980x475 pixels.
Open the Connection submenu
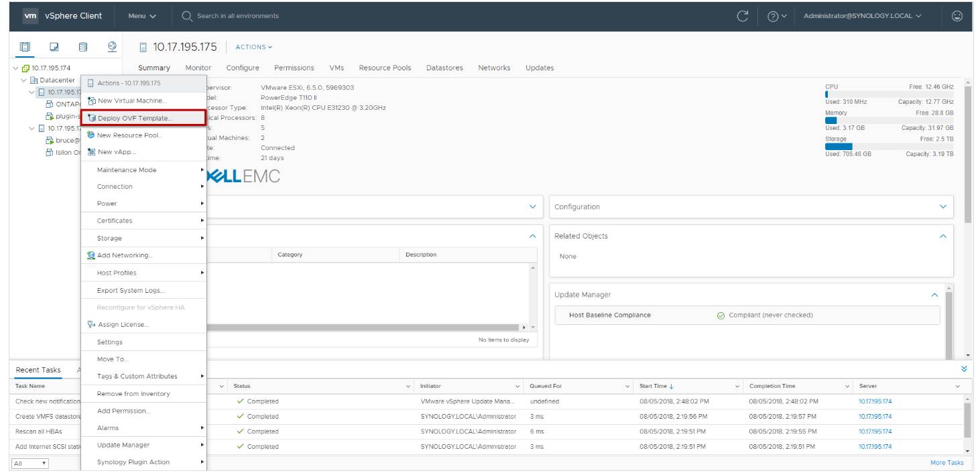[x=143, y=187]
